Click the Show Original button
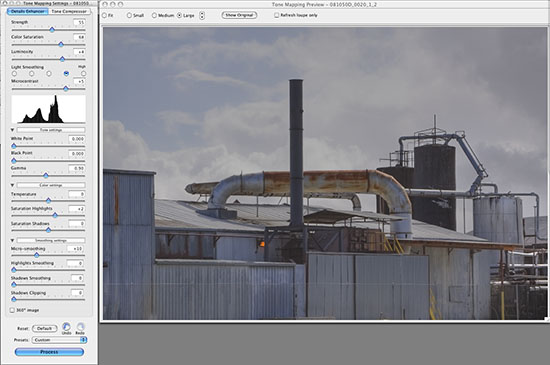The height and width of the screenshot is (365, 550). pyautogui.click(x=239, y=15)
